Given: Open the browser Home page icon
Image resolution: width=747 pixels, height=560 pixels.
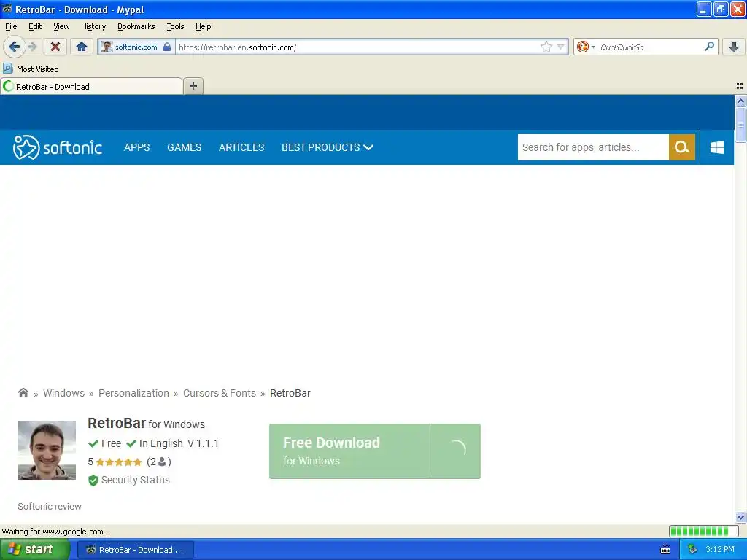Looking at the screenshot, I should tap(82, 47).
